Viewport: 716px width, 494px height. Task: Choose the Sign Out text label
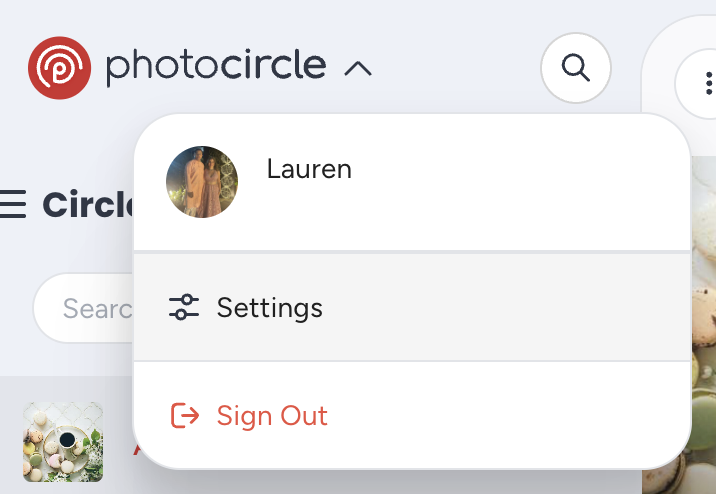point(272,415)
